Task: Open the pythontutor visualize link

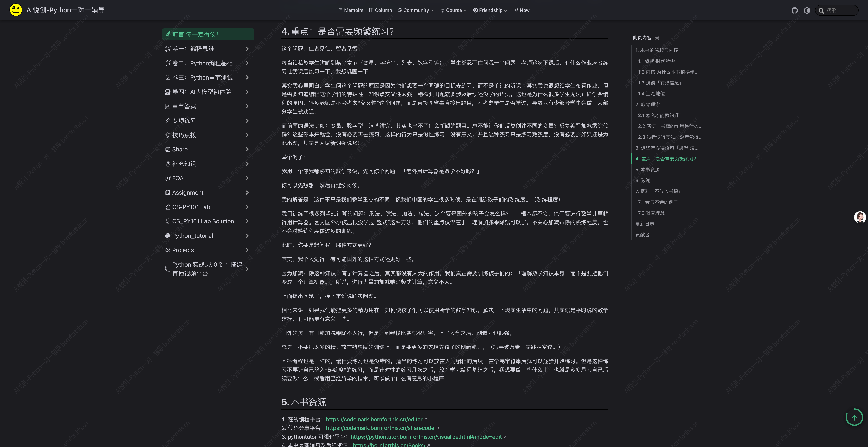Action: (426, 437)
